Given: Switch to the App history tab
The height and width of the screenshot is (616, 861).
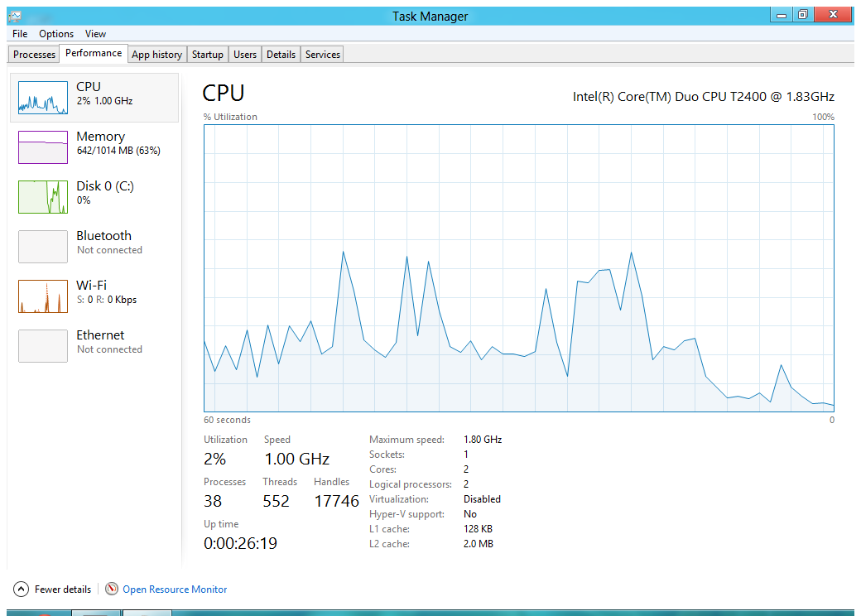Looking at the screenshot, I should point(156,55).
